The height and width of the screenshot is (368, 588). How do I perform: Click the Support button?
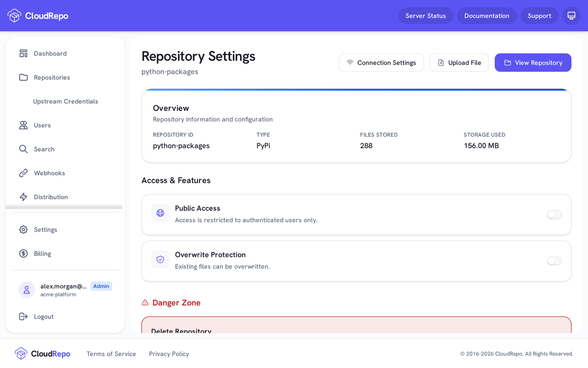(539, 16)
